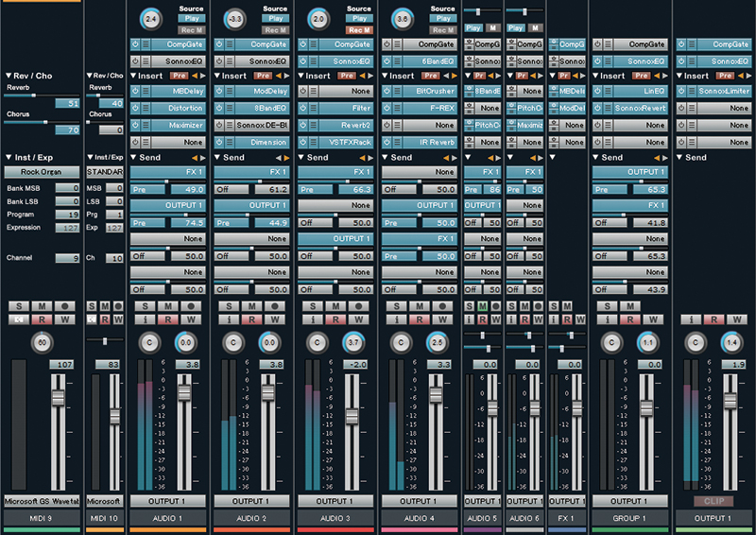The height and width of the screenshot is (535, 756).
Task: Click MIDI 3 pan knob showing 60
Action: 42,342
